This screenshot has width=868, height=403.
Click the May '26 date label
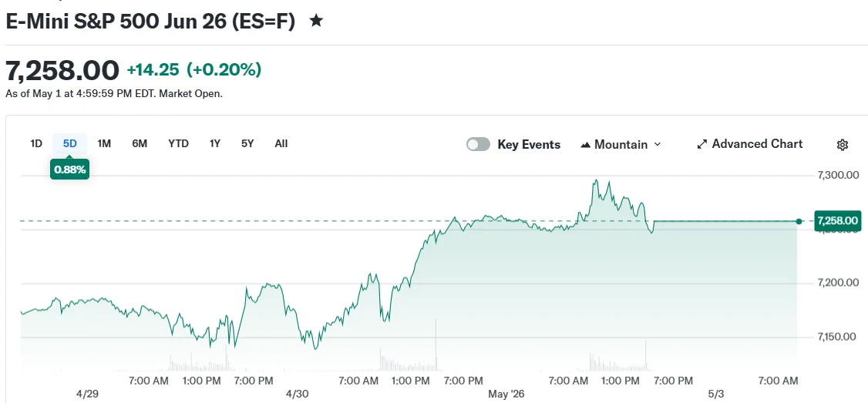(506, 395)
